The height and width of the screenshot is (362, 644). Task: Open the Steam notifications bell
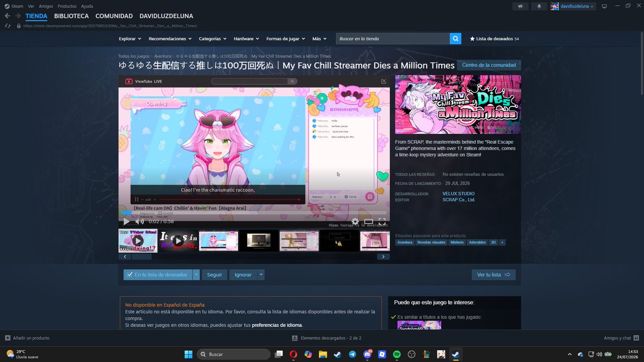click(539, 6)
